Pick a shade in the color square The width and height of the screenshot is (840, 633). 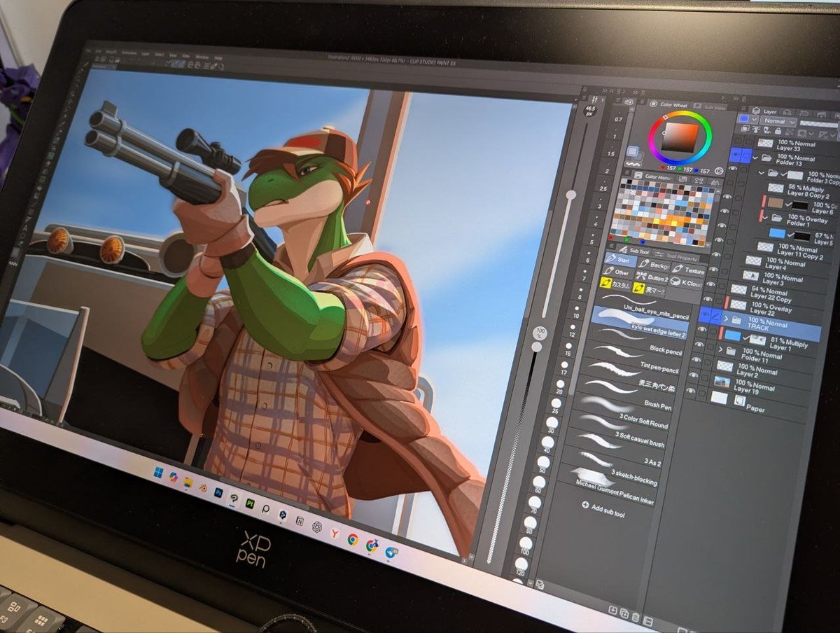[680, 137]
